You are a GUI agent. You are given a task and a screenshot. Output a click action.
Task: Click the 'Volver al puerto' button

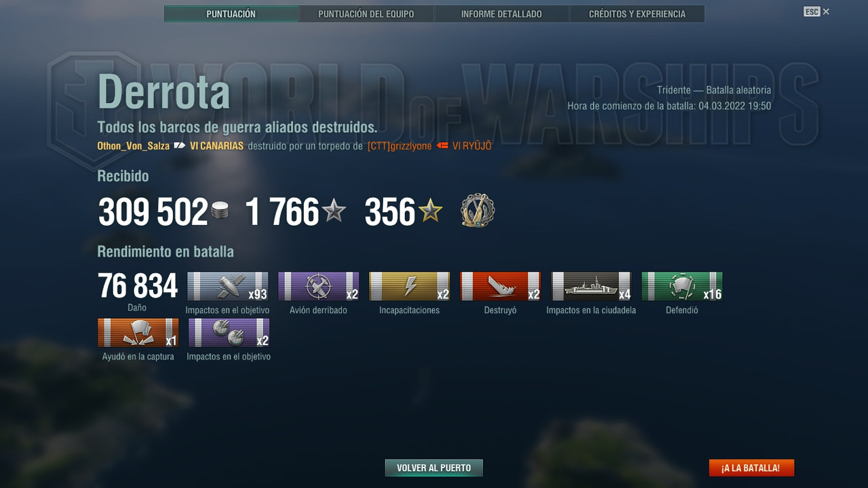pos(434,468)
